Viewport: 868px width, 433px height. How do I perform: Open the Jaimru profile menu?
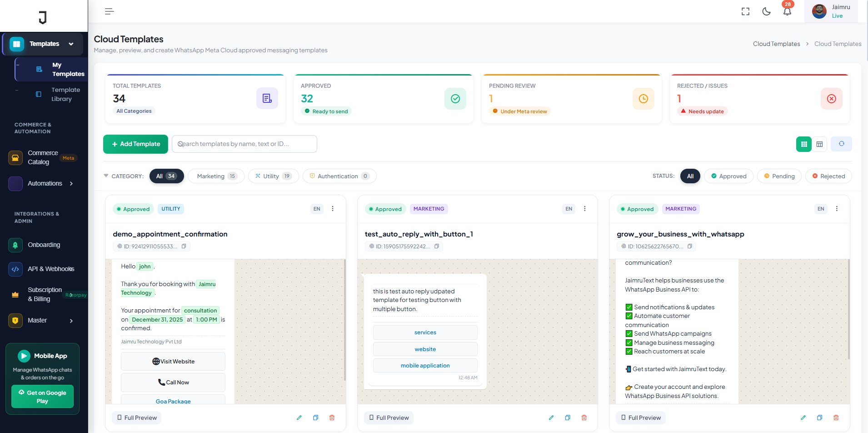pos(831,11)
